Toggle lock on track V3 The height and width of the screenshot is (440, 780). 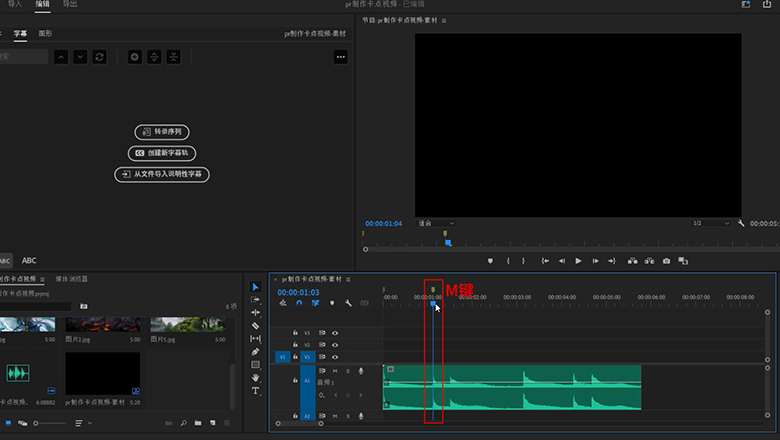(295, 333)
